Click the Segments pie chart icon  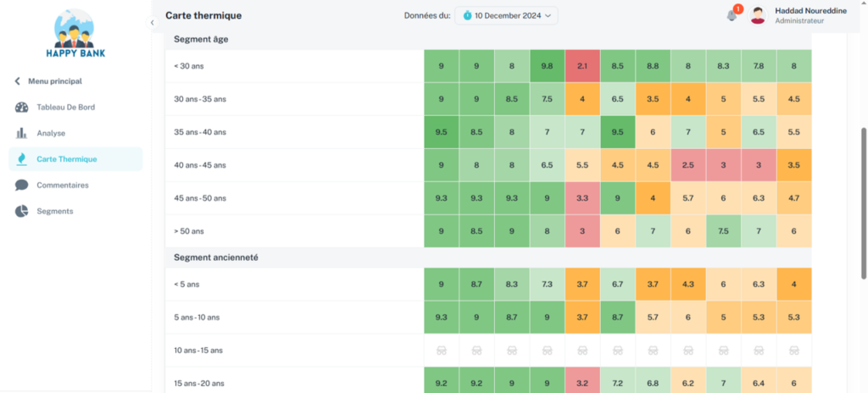[21, 211]
